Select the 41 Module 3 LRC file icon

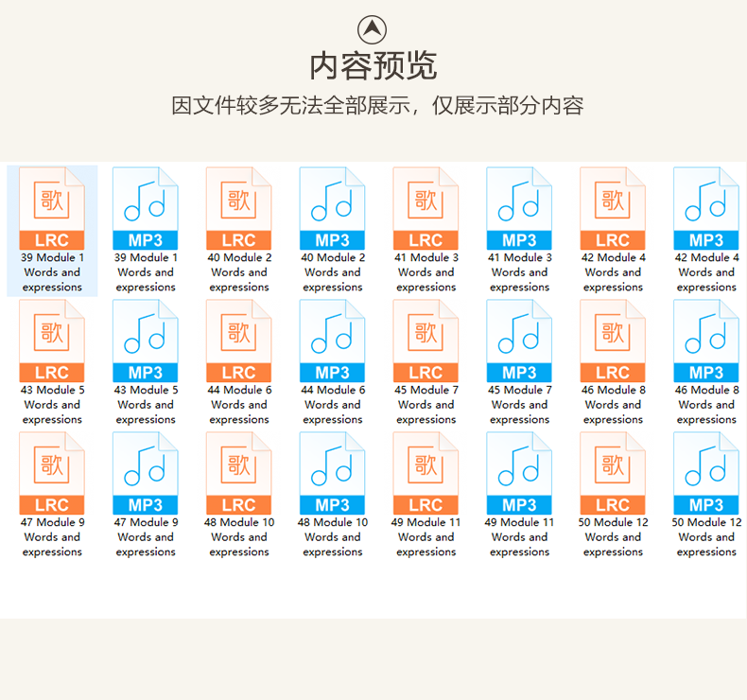pos(426,208)
